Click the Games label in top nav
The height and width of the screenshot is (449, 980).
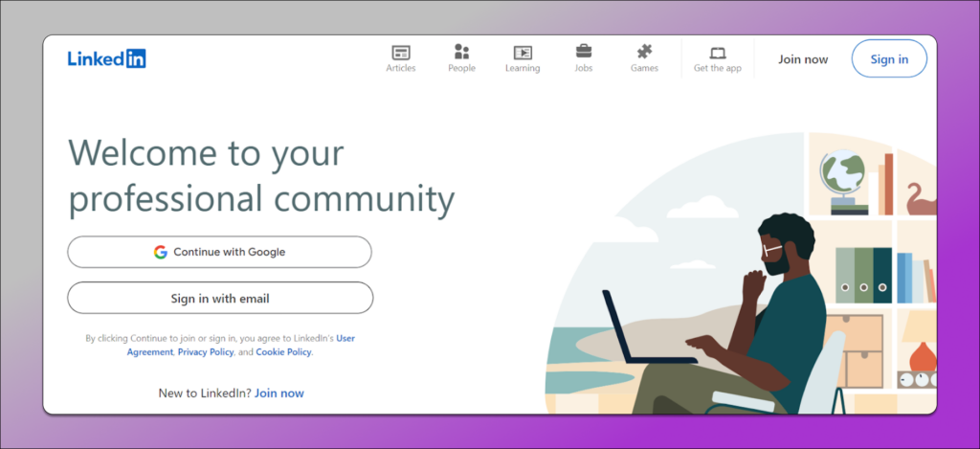pyautogui.click(x=644, y=68)
